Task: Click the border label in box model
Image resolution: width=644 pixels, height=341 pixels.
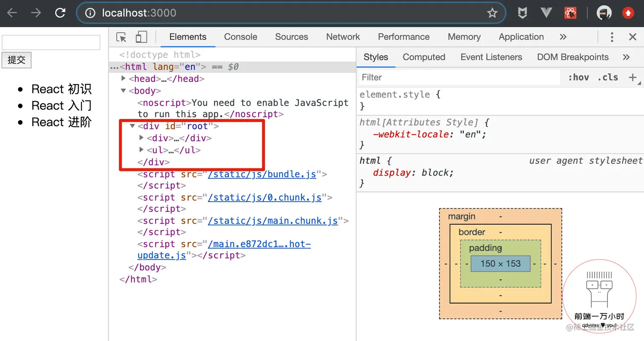Action: tap(472, 232)
